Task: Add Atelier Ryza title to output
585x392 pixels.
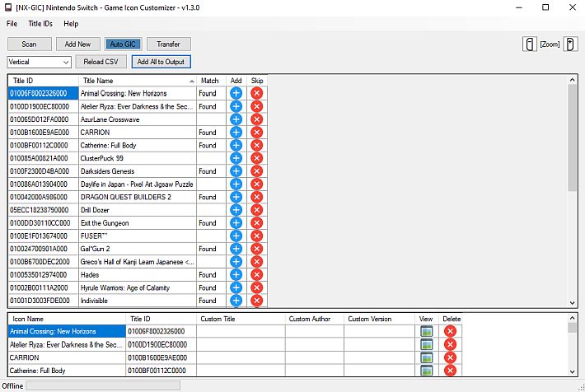Action: click(x=236, y=106)
